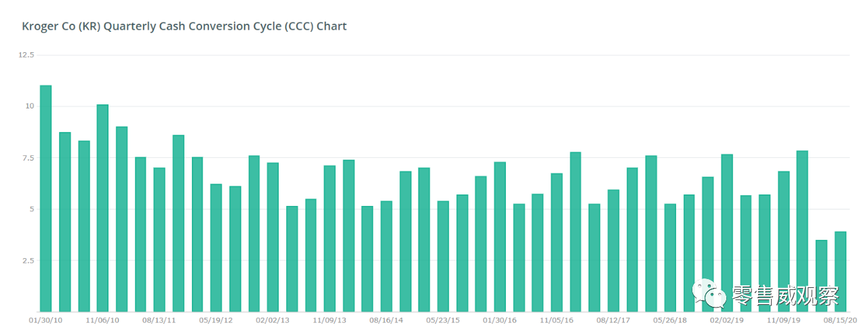Click the 02/02/13 x-axis label
The width and height of the screenshot is (868, 334).
click(x=273, y=320)
